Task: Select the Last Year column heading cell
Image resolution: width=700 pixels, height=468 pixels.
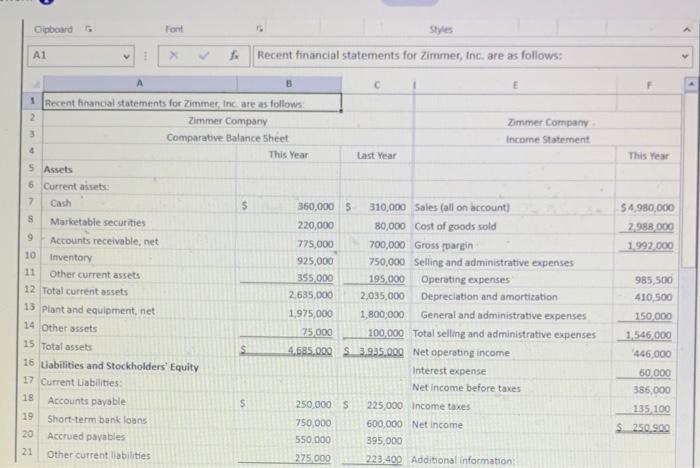Action: point(376,156)
